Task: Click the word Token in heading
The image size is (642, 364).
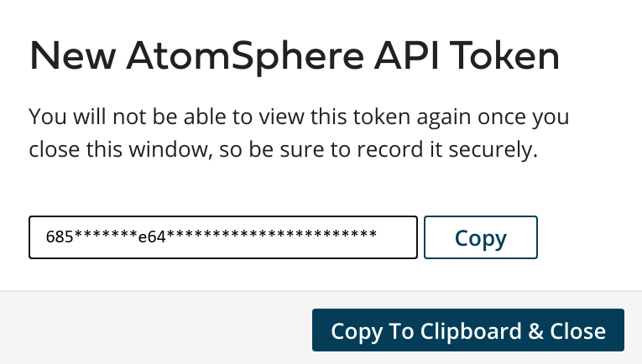Action: (x=507, y=56)
